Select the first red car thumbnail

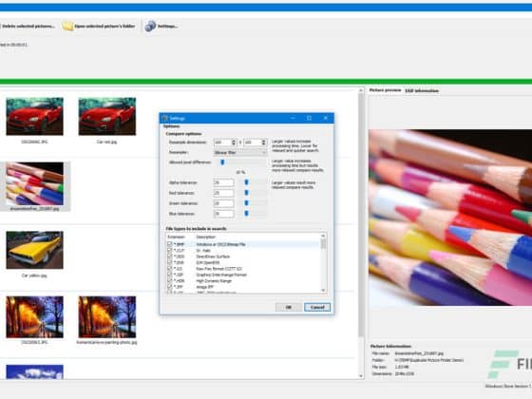34,116
